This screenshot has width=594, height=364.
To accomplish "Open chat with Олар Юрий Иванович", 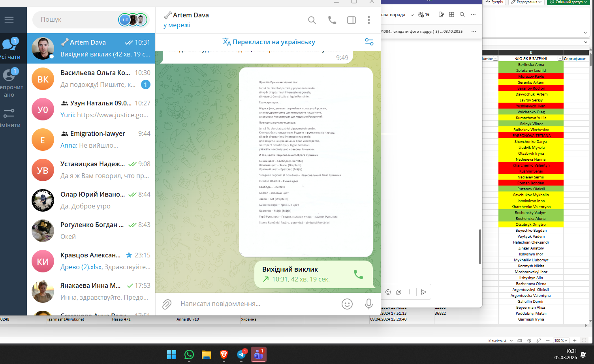I will [91, 200].
